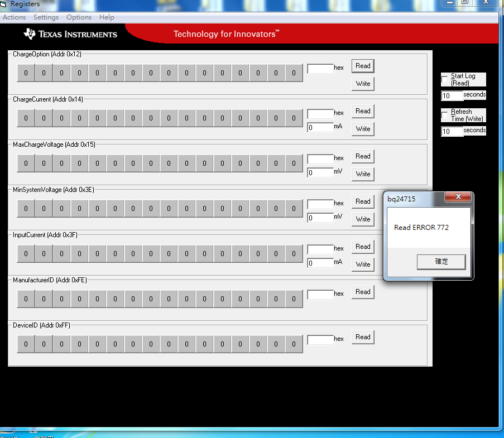Click the Start Log seconds field
Image resolution: width=504 pixels, height=438 pixels.
coord(452,96)
